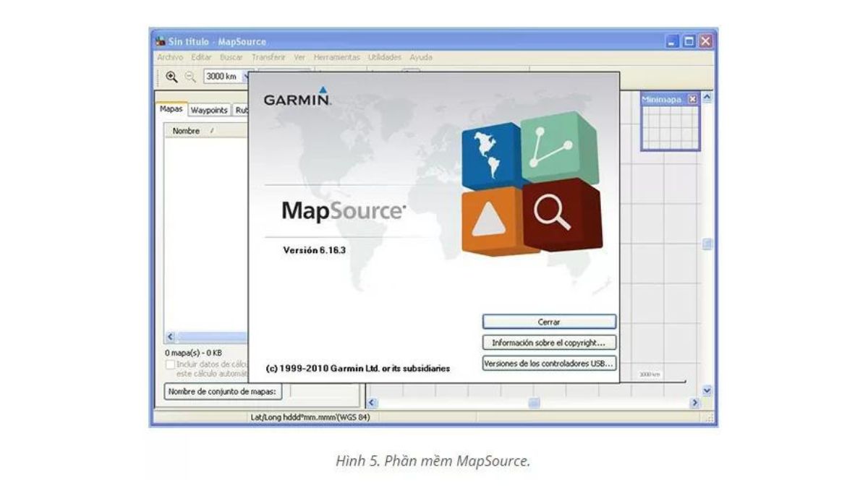
Task: Switch to the Waypoints tab
Action: 209,111
